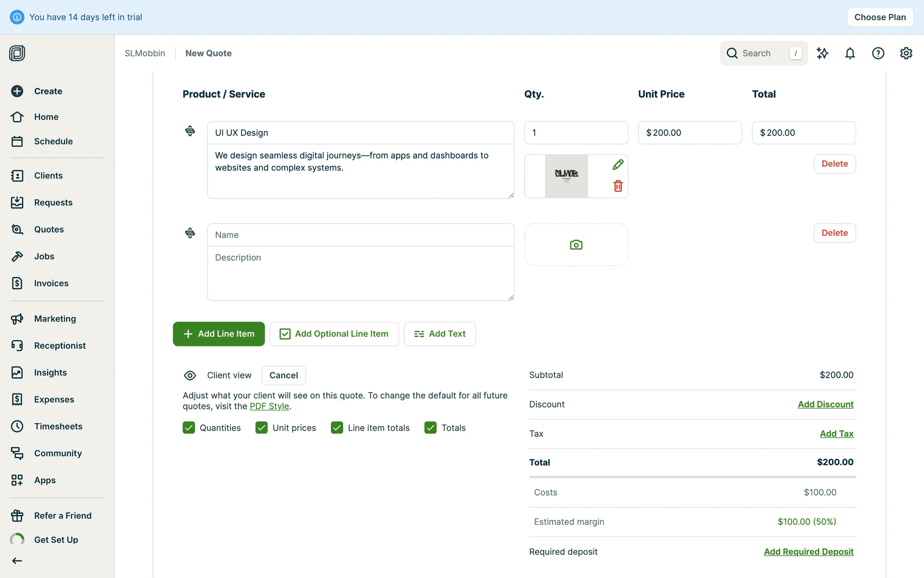Click the SLMOB line item image thumbnail
The image size is (924, 578).
click(x=566, y=176)
